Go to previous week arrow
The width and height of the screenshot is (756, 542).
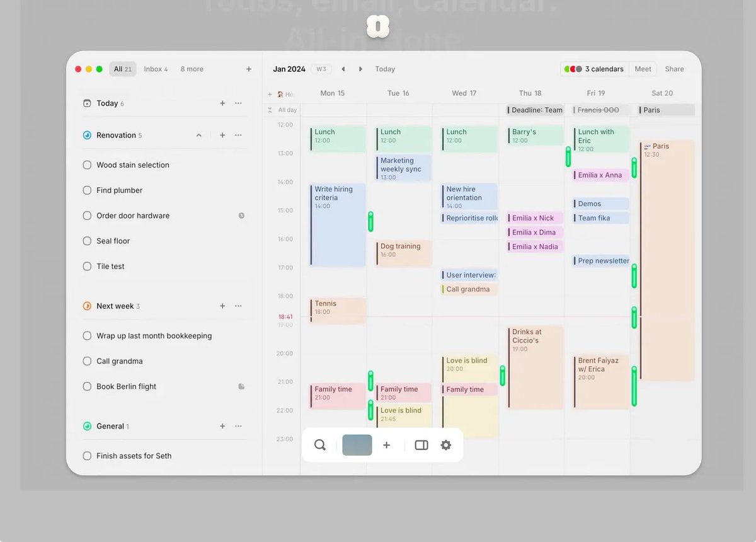point(343,69)
